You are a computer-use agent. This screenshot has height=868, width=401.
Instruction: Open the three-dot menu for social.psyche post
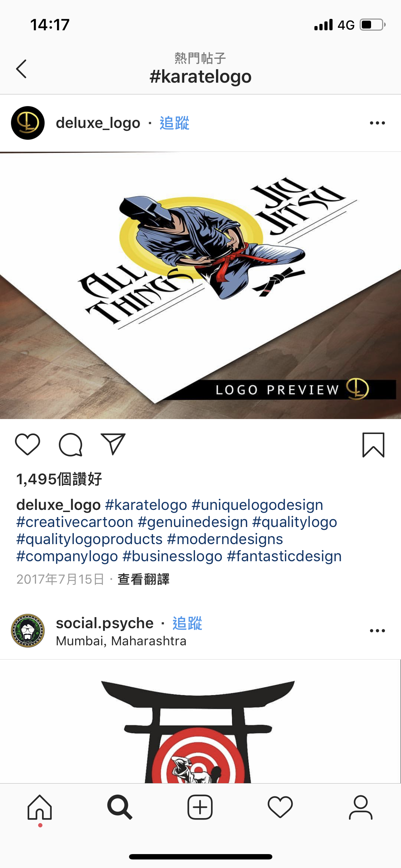point(377,631)
